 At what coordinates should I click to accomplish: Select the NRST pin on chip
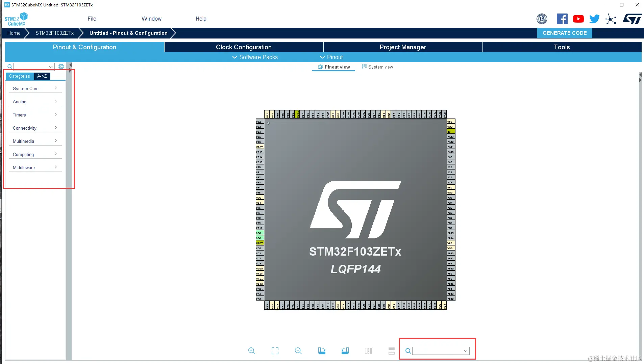[260, 243]
